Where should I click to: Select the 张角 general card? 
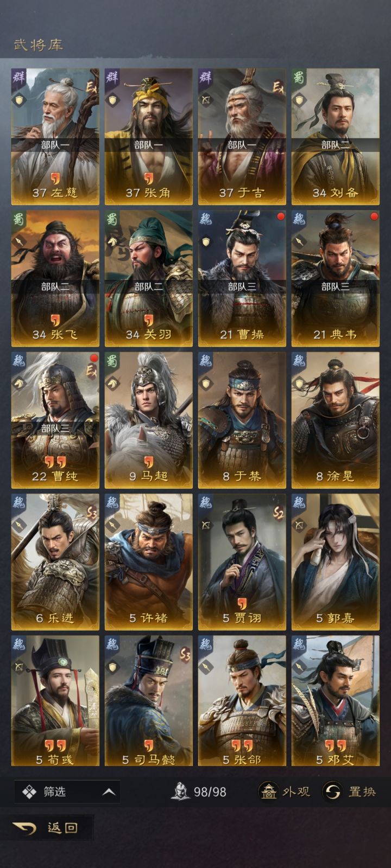tap(148, 137)
